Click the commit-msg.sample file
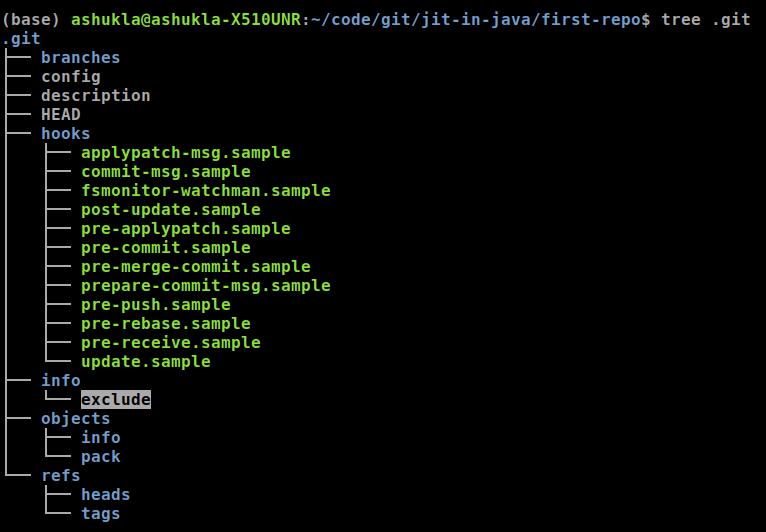Viewport: 766px width, 532px height. tap(165, 172)
